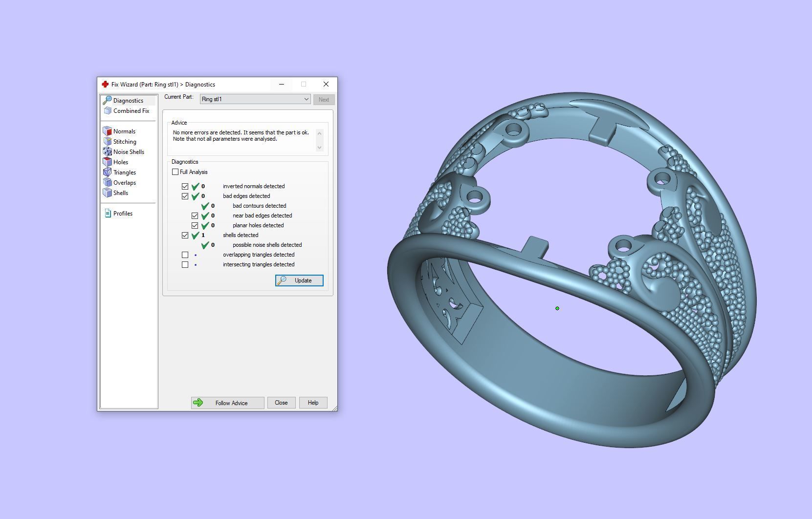Toggle planar holes detected checkbox
Image resolution: width=812 pixels, height=519 pixels.
(195, 225)
